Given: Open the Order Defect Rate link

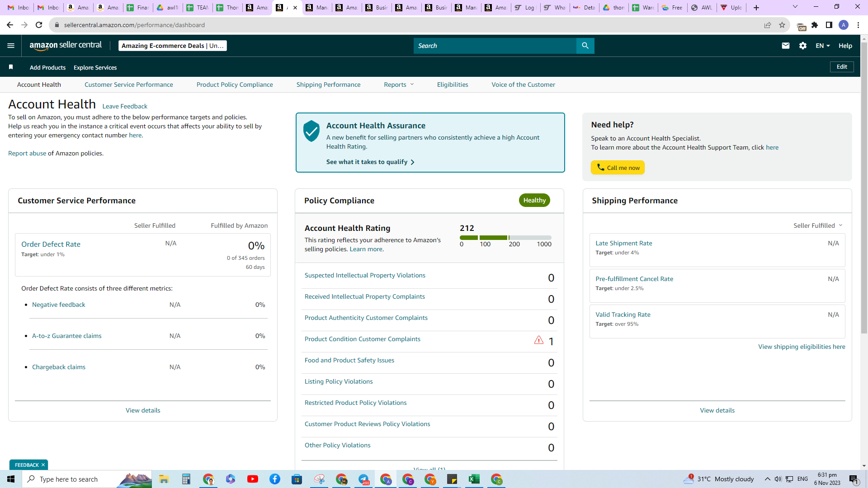Looking at the screenshot, I should pyautogui.click(x=51, y=244).
